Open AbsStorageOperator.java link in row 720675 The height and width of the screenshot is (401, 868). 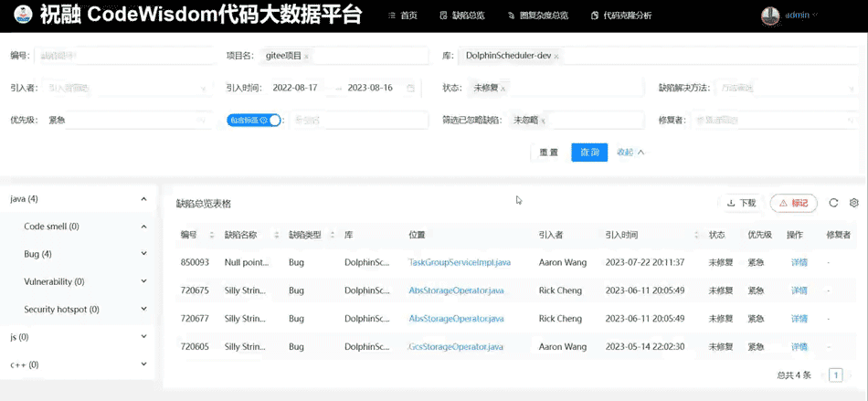pyautogui.click(x=456, y=290)
